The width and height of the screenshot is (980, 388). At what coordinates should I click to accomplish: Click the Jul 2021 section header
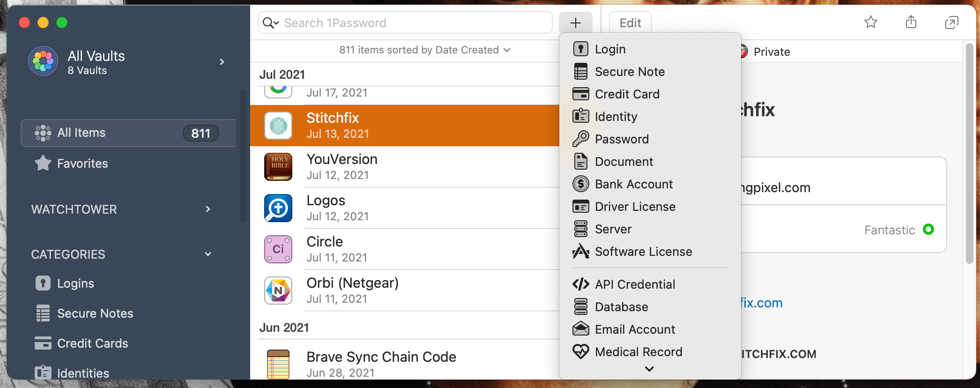(x=282, y=75)
